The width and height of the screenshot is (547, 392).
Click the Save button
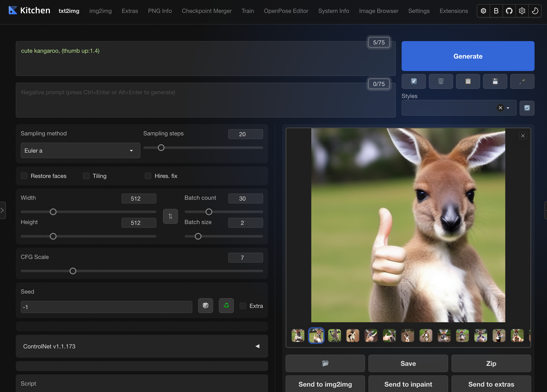[x=408, y=363]
